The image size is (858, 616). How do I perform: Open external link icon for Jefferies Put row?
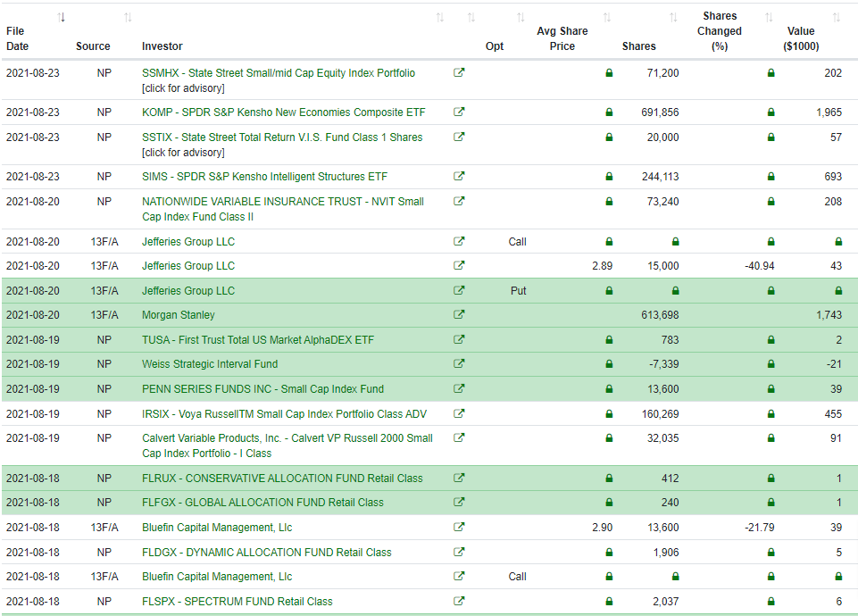pyautogui.click(x=459, y=290)
